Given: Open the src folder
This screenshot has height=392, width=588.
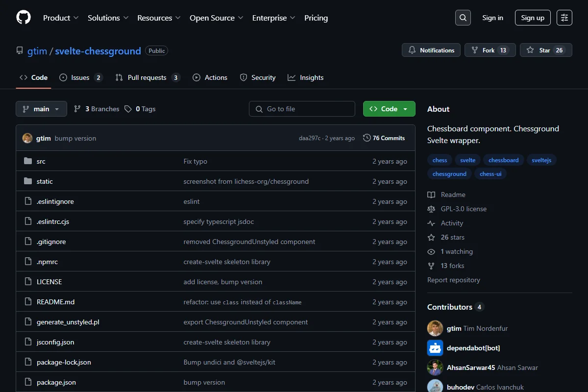Looking at the screenshot, I should [41, 161].
